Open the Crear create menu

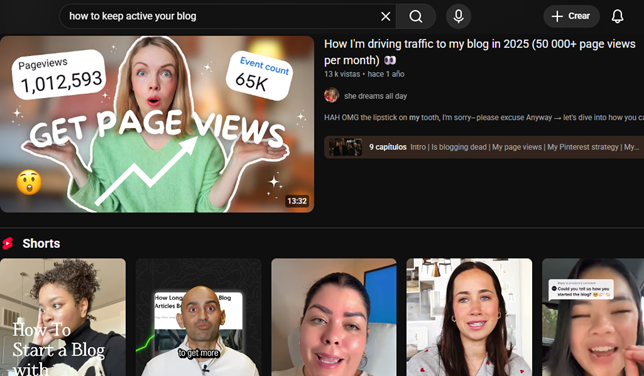tap(571, 16)
